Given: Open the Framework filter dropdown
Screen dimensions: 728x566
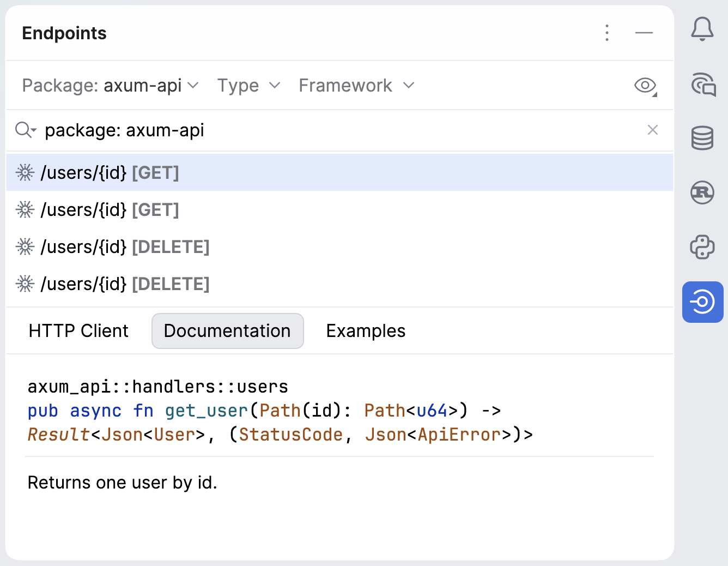Looking at the screenshot, I should pos(357,86).
